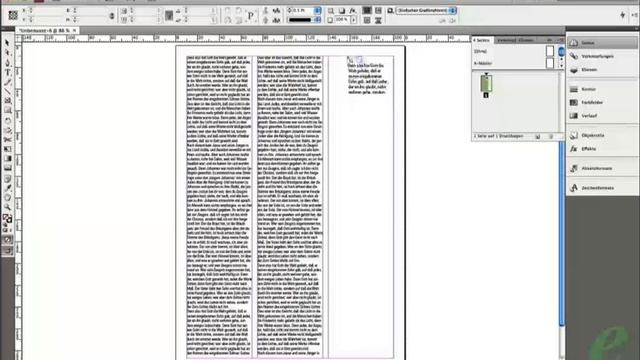
Task: Click the delete page trash icon
Action: tap(551, 136)
